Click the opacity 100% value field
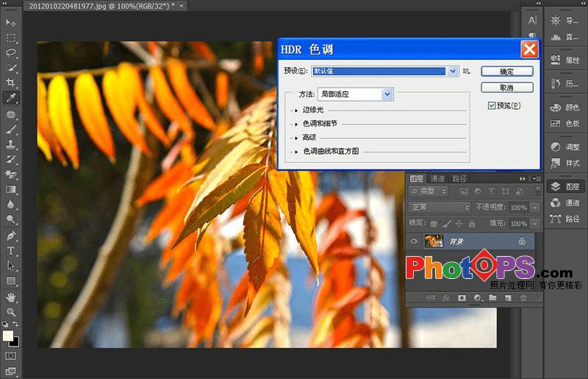588x379 pixels. (x=519, y=208)
